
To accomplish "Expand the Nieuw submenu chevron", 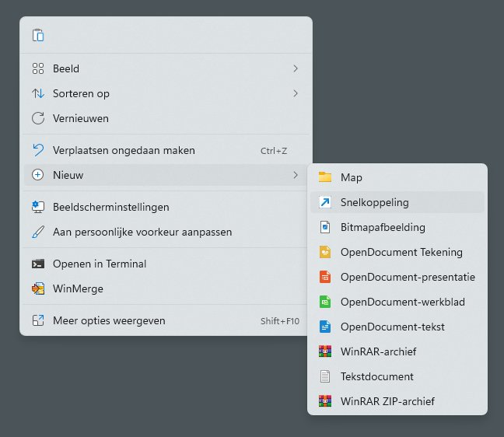I will point(296,175).
